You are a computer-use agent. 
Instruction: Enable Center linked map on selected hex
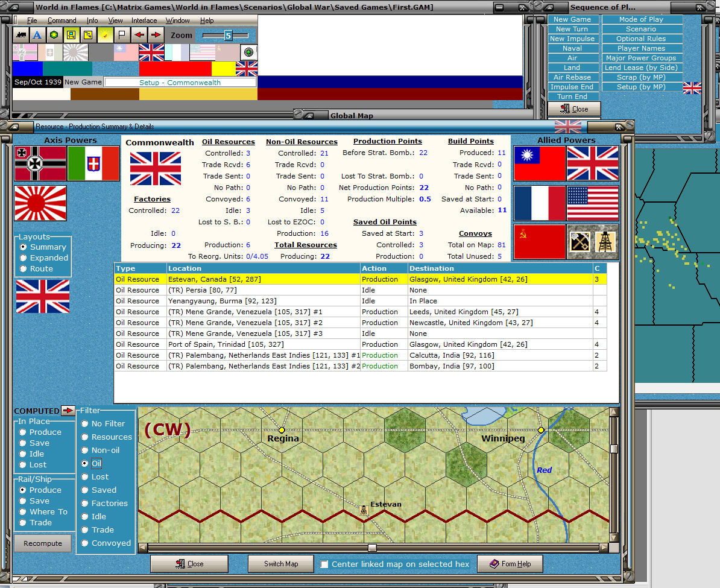tap(324, 564)
